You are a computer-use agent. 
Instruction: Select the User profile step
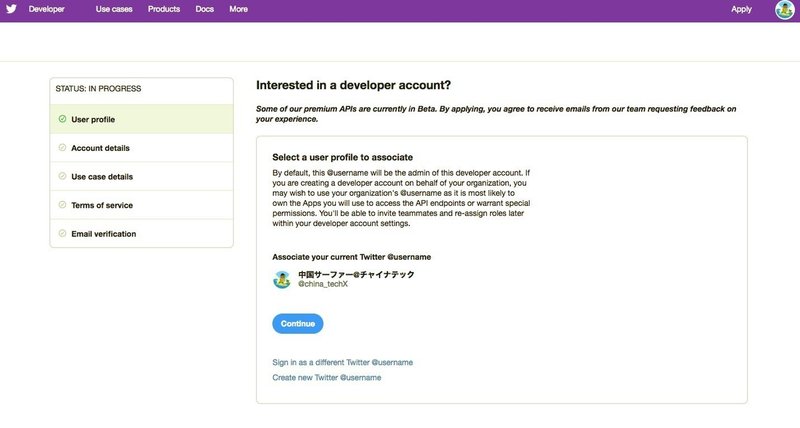tap(141, 119)
